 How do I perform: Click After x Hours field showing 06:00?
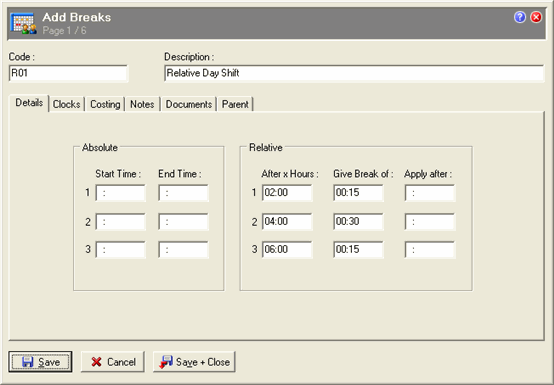coord(287,250)
